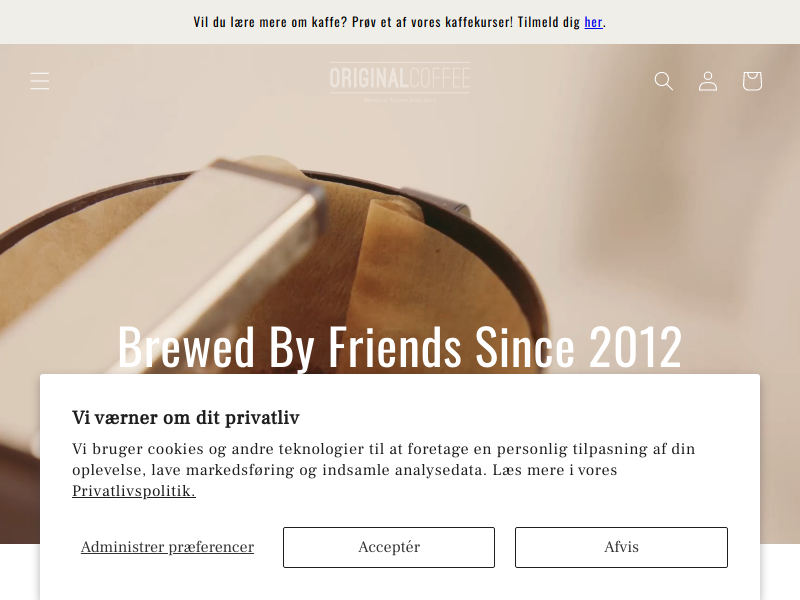Accept cookies with the Acceptér button
The height and width of the screenshot is (600, 800).
[389, 547]
